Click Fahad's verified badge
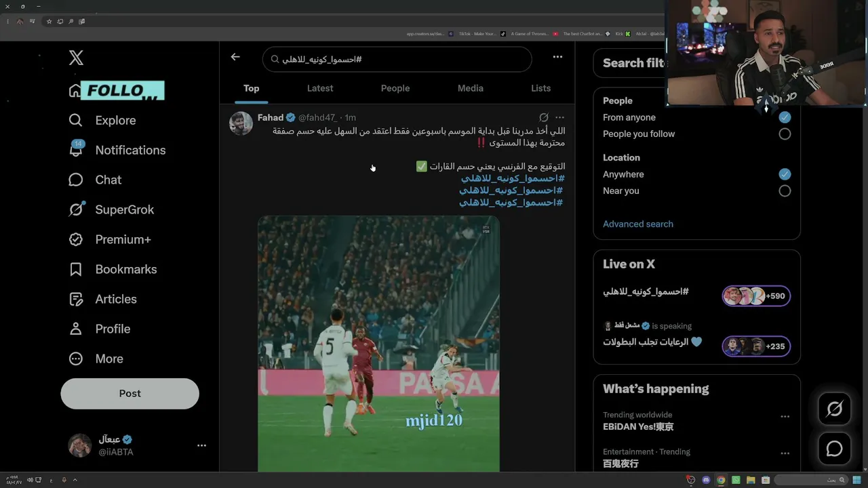 [291, 117]
